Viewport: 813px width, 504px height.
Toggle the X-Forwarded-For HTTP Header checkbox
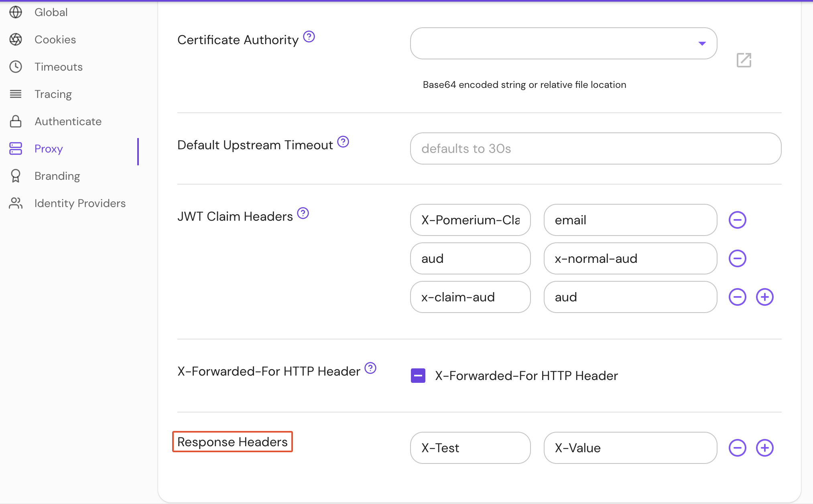(418, 376)
